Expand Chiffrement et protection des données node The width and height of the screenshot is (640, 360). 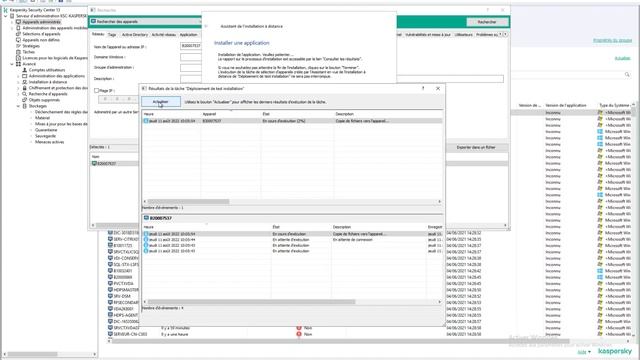click(x=18, y=88)
